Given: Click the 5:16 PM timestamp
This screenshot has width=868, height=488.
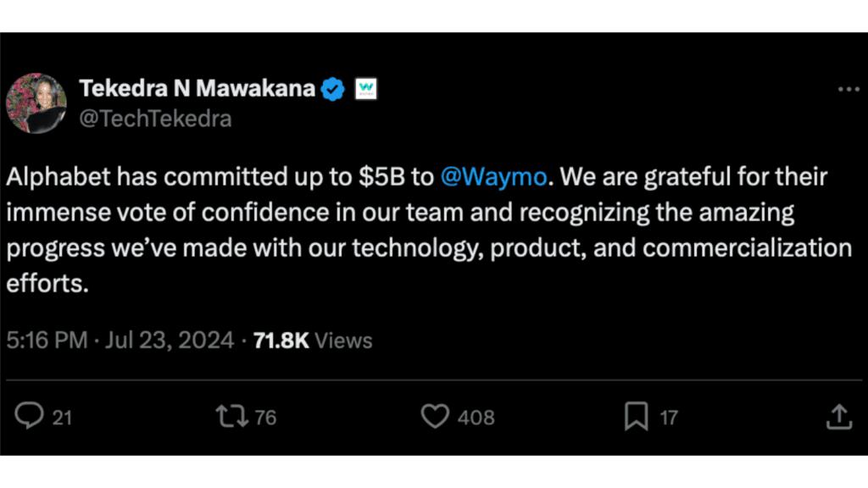Looking at the screenshot, I should pos(47,341).
